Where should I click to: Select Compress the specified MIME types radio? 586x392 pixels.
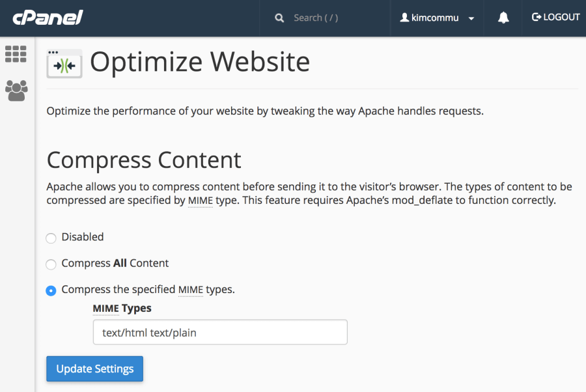51,290
